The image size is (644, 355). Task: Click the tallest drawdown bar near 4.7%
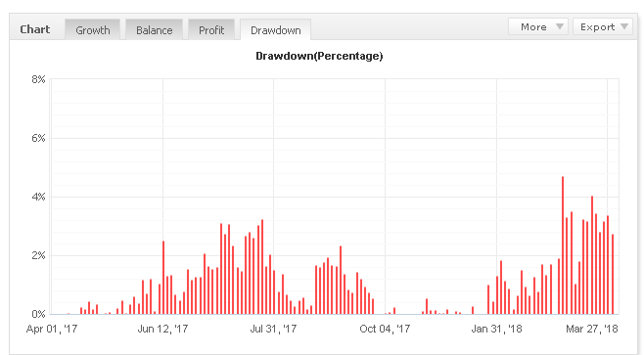click(563, 245)
